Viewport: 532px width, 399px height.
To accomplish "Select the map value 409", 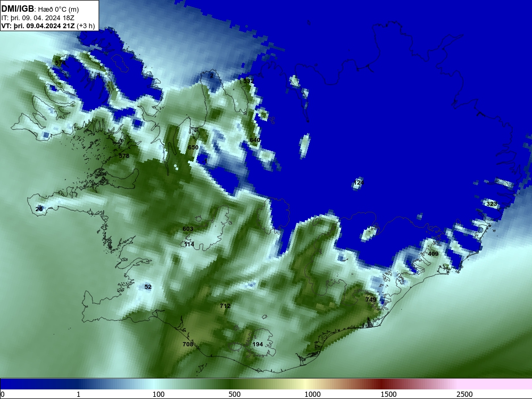I will click(x=433, y=254).
